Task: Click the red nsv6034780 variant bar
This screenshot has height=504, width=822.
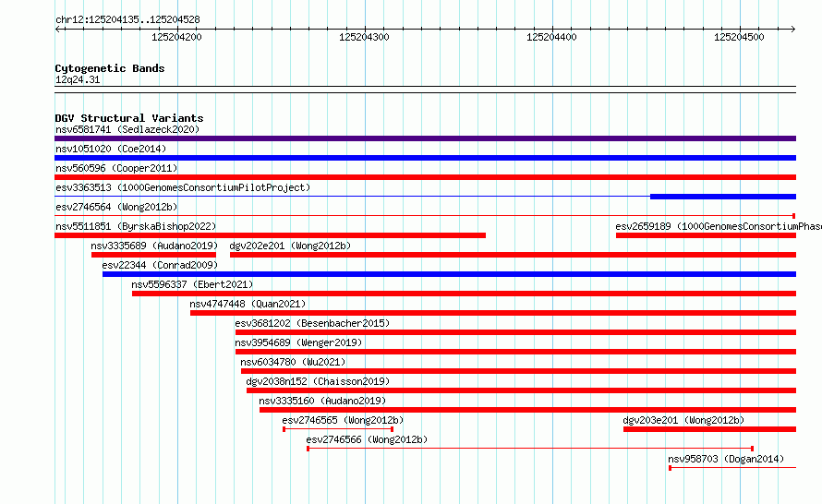Action: [x=518, y=371]
